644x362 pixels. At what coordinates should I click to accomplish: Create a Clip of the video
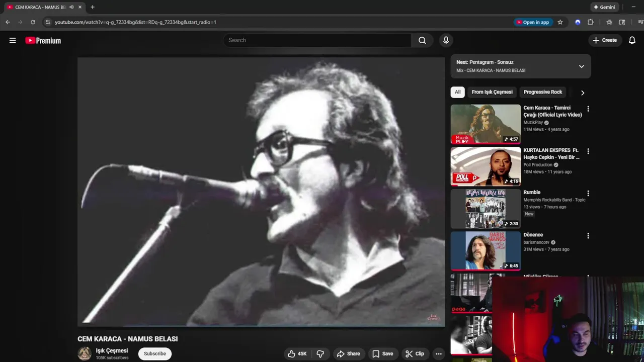click(415, 353)
